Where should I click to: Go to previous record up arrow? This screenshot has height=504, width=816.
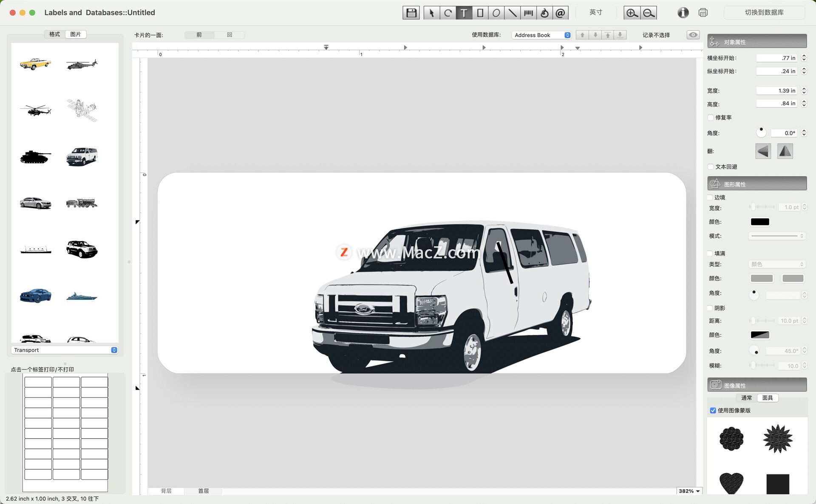pos(582,35)
